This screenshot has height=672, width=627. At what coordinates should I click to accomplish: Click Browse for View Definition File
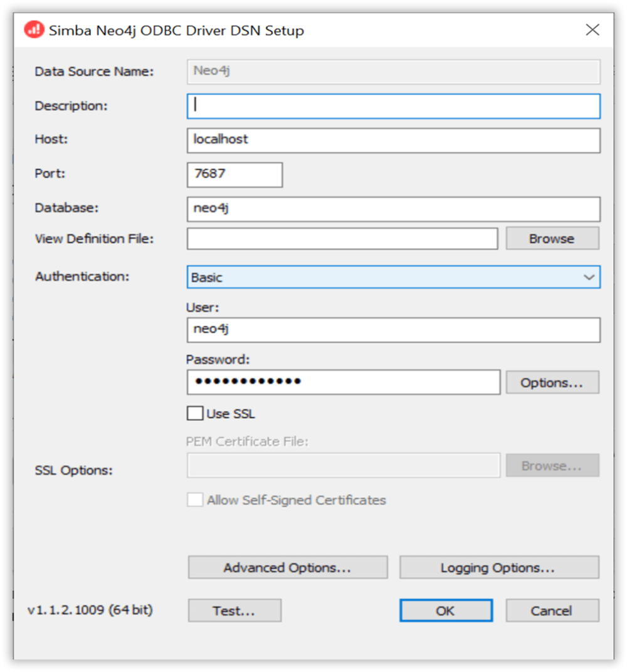tap(552, 238)
